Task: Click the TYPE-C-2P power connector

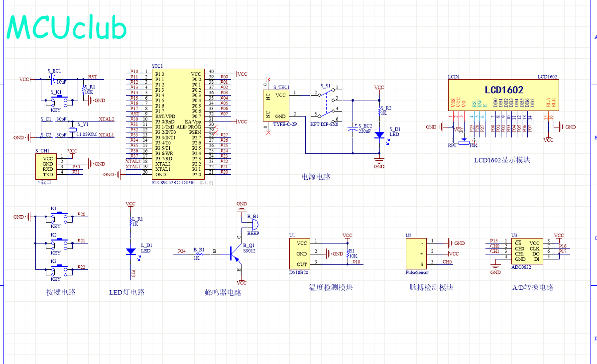Action: pyautogui.click(x=276, y=106)
